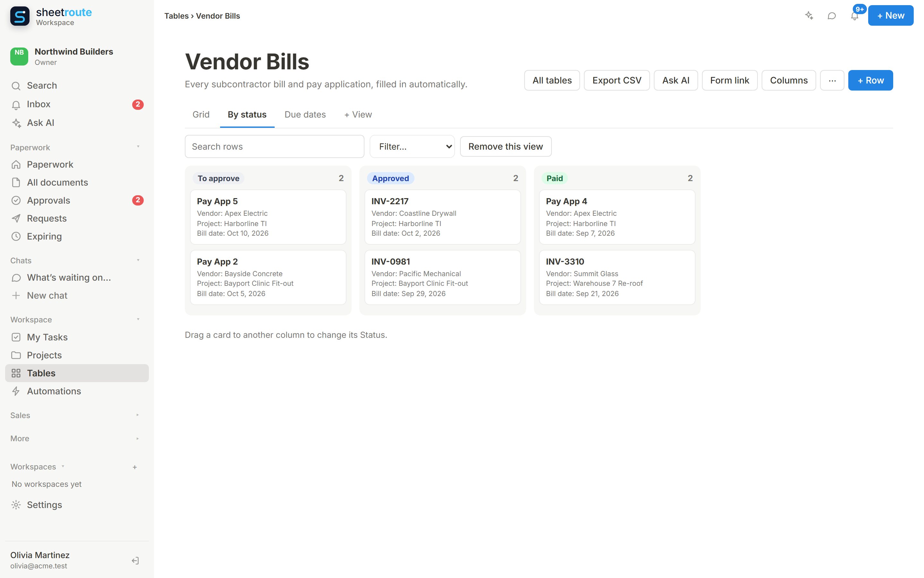Open Requests in the sidebar
Image resolution: width=924 pixels, height=578 pixels.
77,218
